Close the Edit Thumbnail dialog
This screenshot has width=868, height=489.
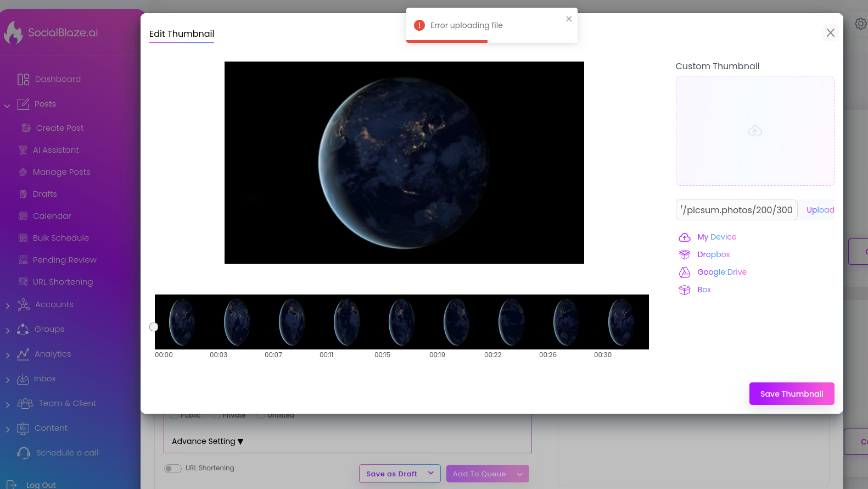(x=831, y=33)
